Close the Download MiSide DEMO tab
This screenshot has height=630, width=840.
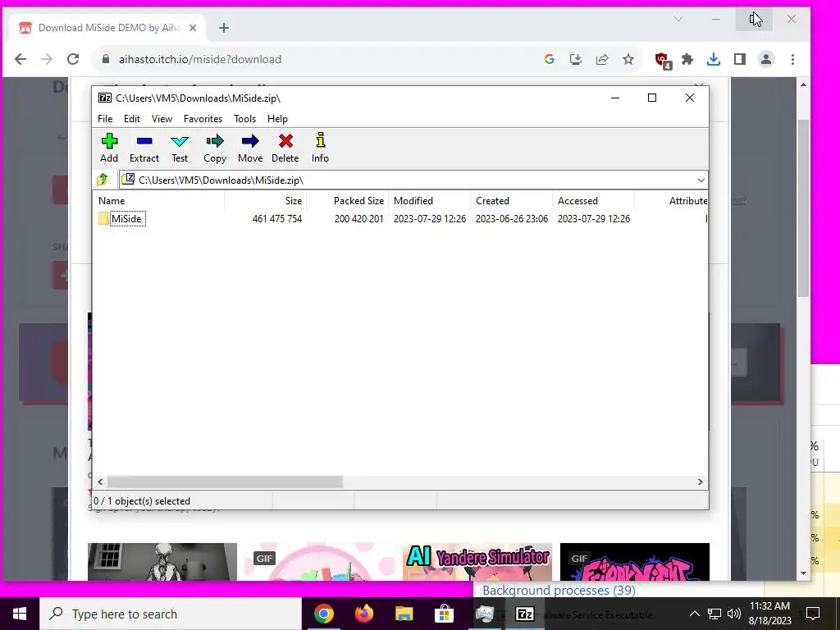[193, 28]
